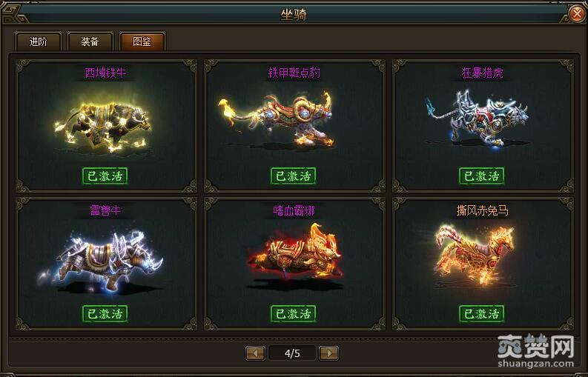Click 已激活 button under 铁甲斑点豹
The width and height of the screenshot is (588, 377).
coord(293,176)
